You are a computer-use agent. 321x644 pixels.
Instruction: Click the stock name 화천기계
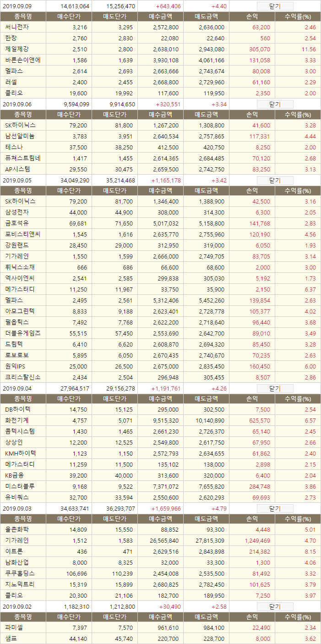(x=17, y=420)
